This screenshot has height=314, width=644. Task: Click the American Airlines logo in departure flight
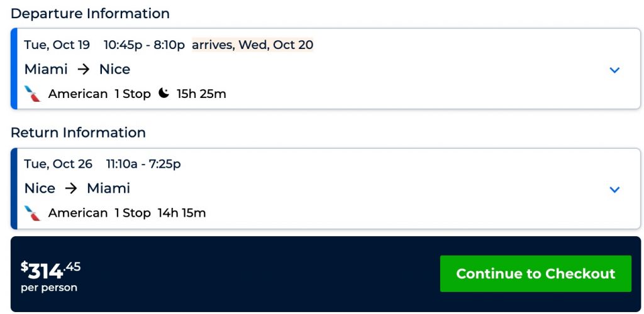(33, 94)
